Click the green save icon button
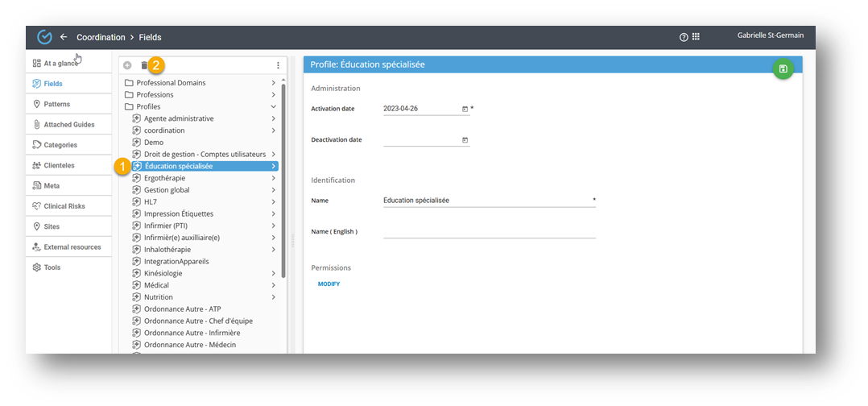 point(783,69)
